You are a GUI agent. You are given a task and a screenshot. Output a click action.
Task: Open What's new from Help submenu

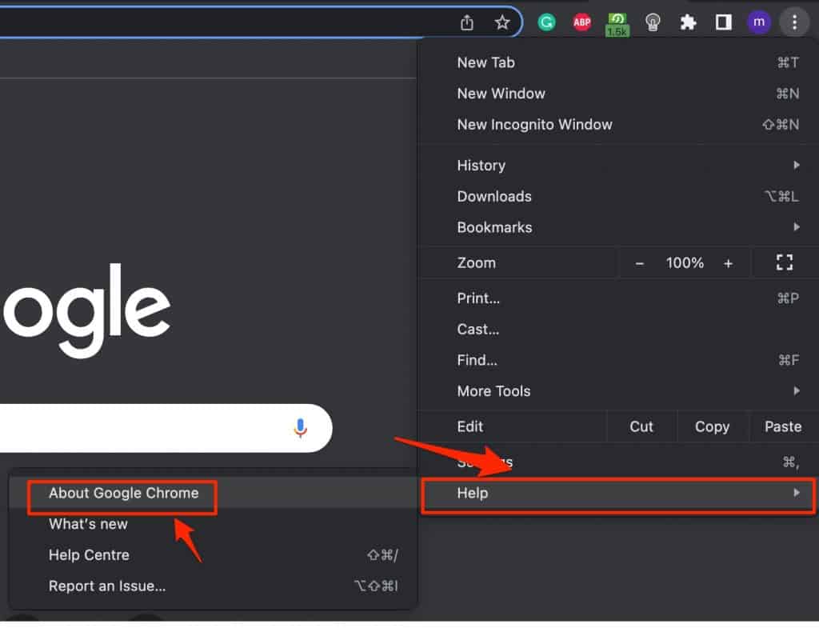click(x=213, y=524)
